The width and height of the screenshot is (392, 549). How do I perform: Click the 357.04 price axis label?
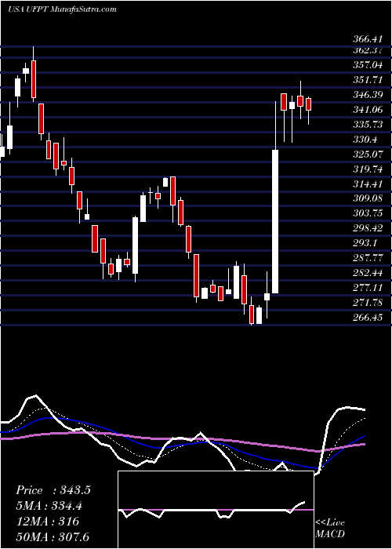368,65
